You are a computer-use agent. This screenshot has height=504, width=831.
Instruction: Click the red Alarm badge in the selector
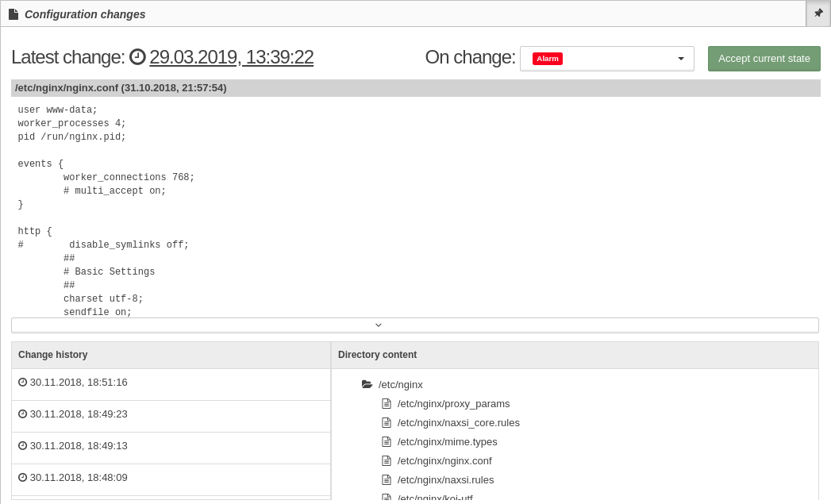click(x=548, y=58)
